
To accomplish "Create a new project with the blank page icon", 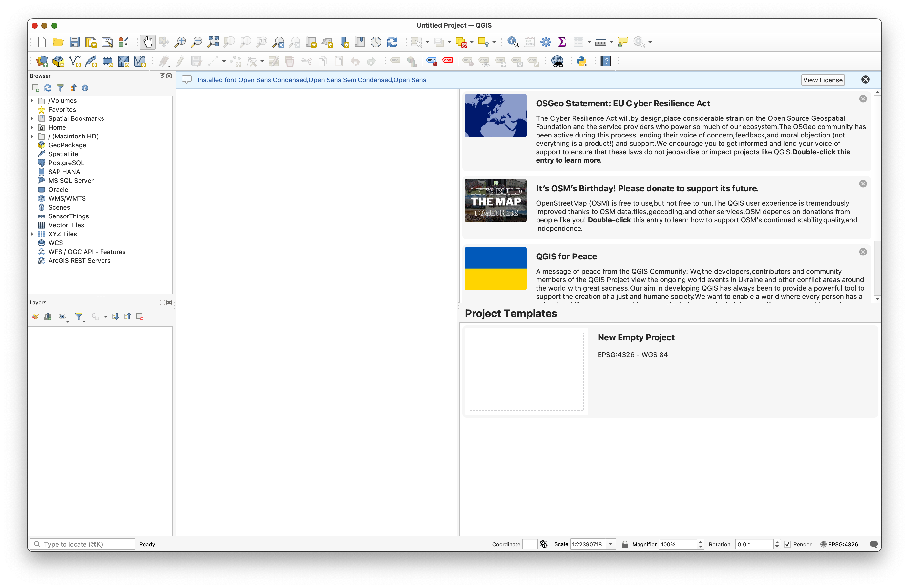I will click(x=42, y=42).
